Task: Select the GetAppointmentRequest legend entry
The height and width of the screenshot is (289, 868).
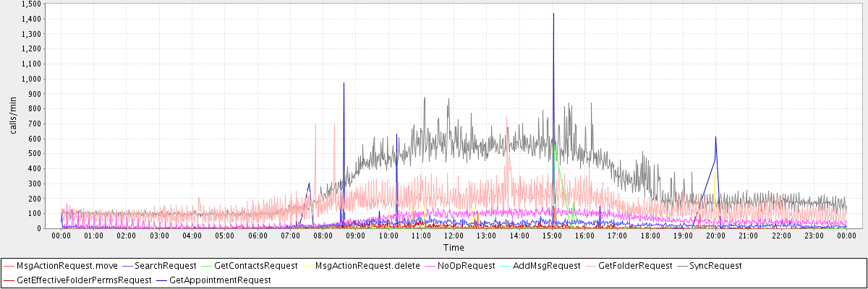Action: point(219,280)
